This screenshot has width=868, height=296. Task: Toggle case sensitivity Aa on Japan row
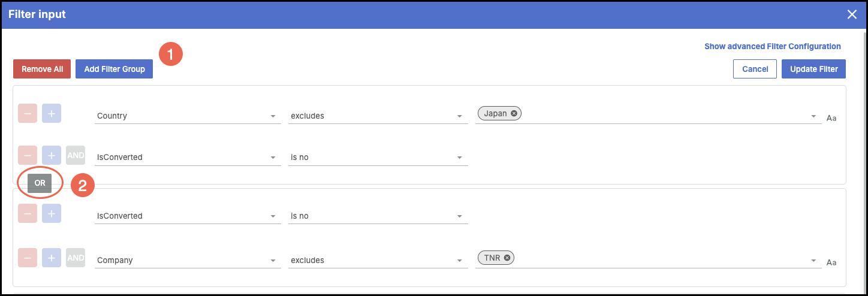[x=831, y=118]
